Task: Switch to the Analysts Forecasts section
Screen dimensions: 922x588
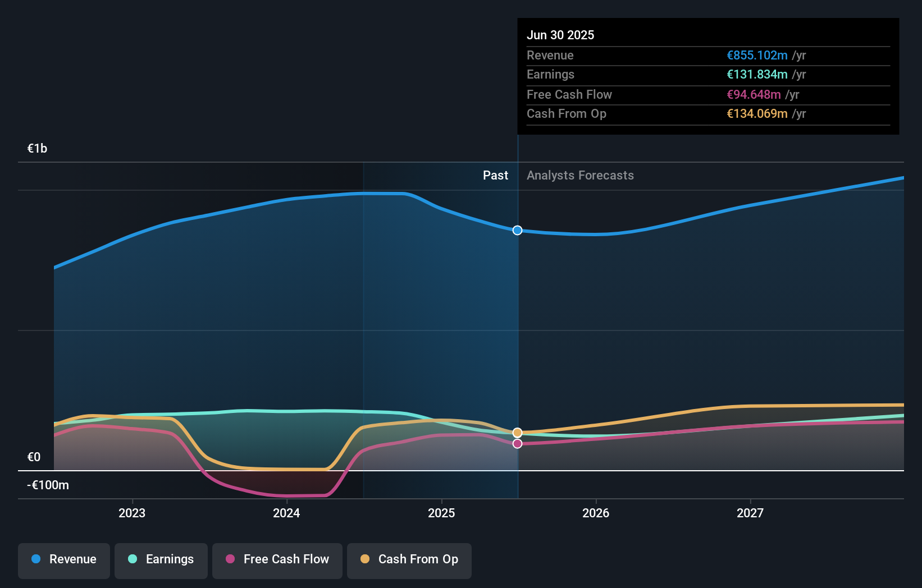Action: [x=580, y=175]
